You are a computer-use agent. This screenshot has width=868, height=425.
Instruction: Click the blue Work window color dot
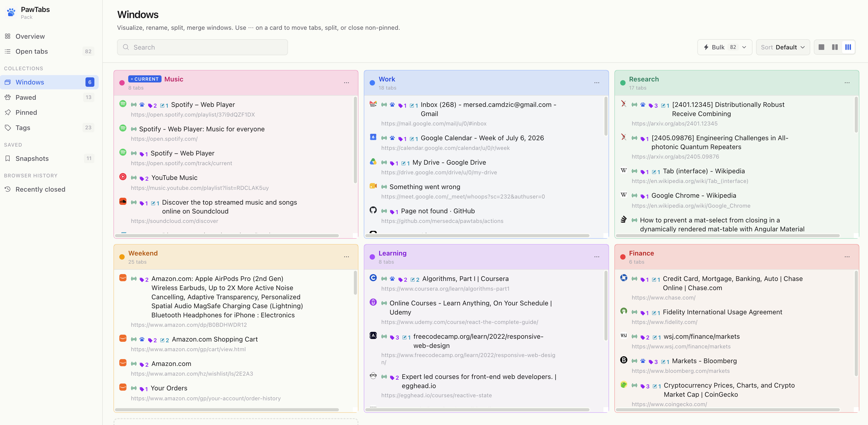[x=372, y=83]
